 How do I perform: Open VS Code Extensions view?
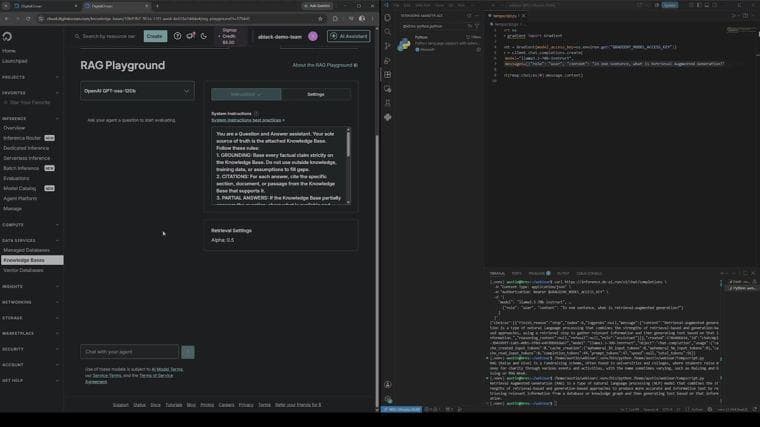point(388,75)
